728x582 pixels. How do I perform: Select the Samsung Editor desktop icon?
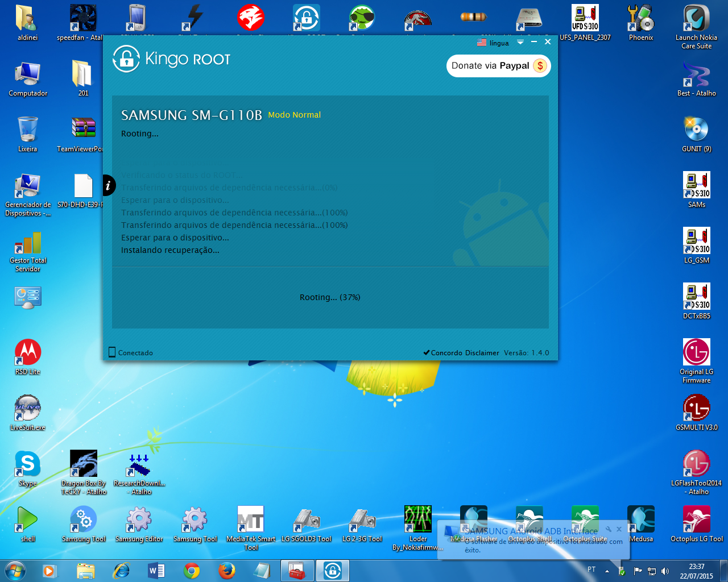click(x=139, y=524)
